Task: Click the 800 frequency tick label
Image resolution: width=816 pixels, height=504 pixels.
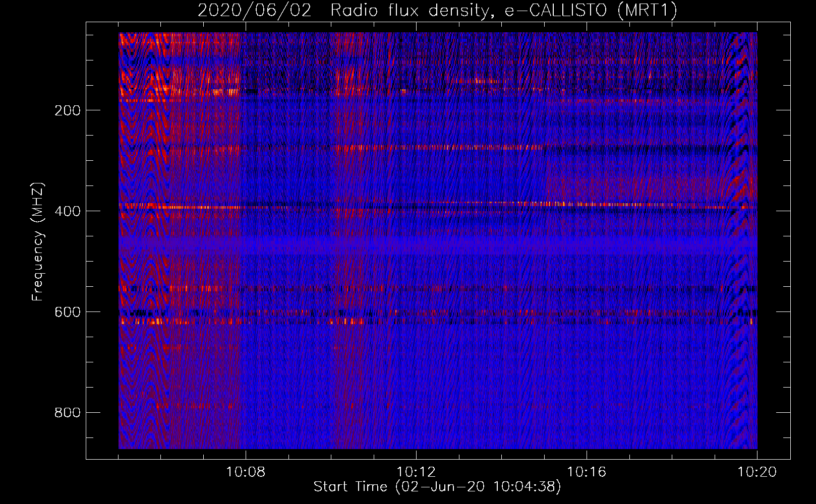Action: (68, 413)
